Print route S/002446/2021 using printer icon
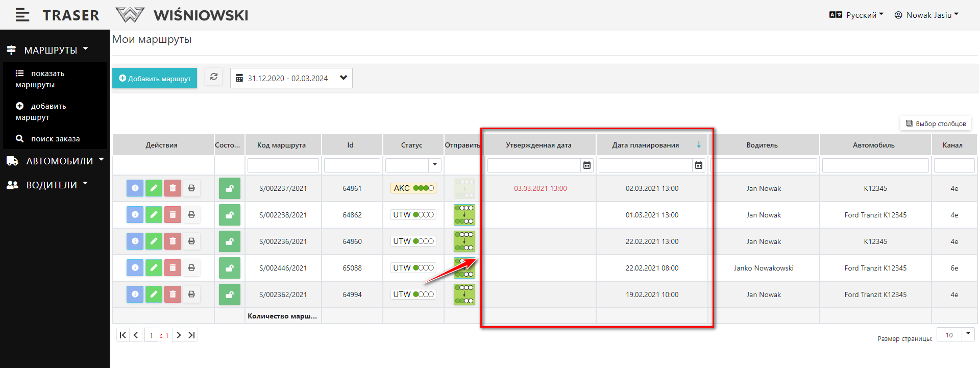980x368 pixels. (x=191, y=268)
